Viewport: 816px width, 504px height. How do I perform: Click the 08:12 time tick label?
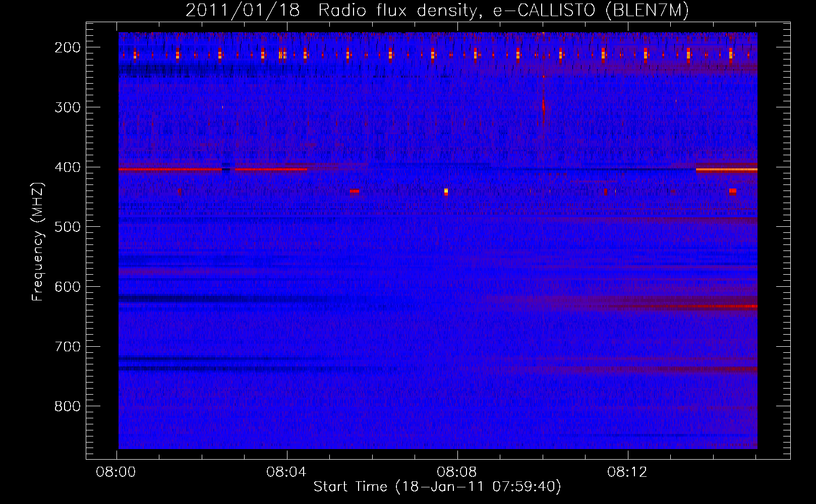(x=627, y=472)
